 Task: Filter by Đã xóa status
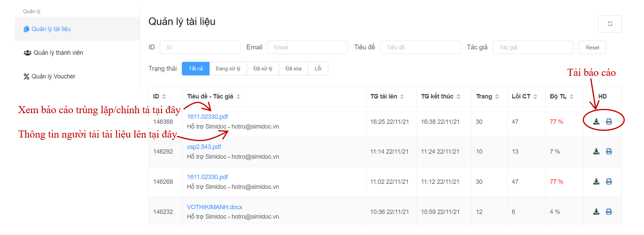(293, 68)
